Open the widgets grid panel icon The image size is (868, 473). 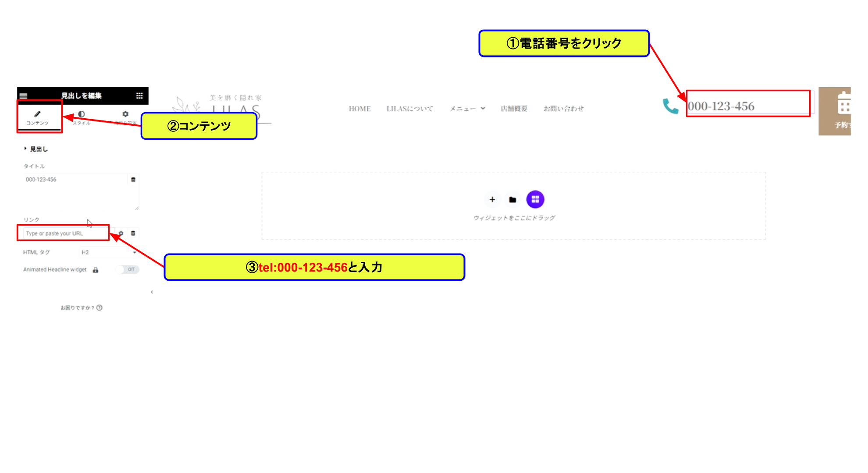[x=139, y=95]
